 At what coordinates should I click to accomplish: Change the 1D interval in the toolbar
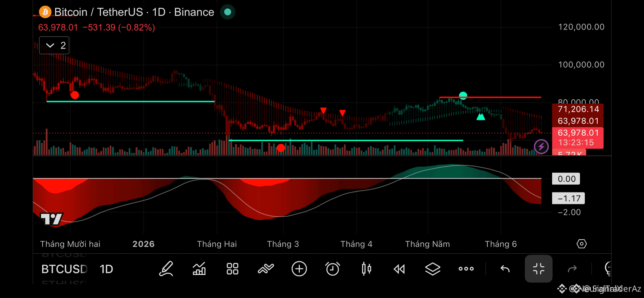click(x=106, y=269)
